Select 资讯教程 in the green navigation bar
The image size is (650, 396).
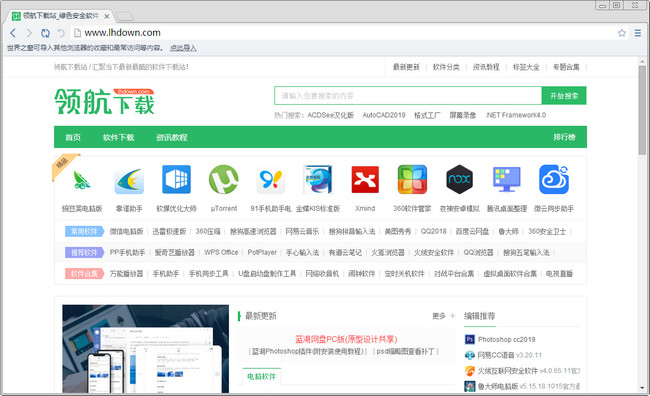[172, 137]
